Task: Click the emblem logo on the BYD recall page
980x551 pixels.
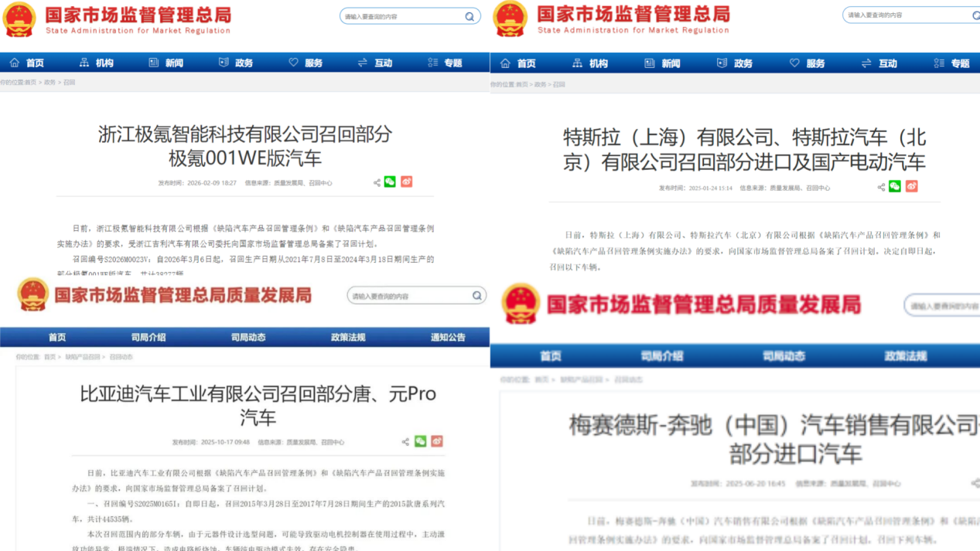Action: point(32,294)
